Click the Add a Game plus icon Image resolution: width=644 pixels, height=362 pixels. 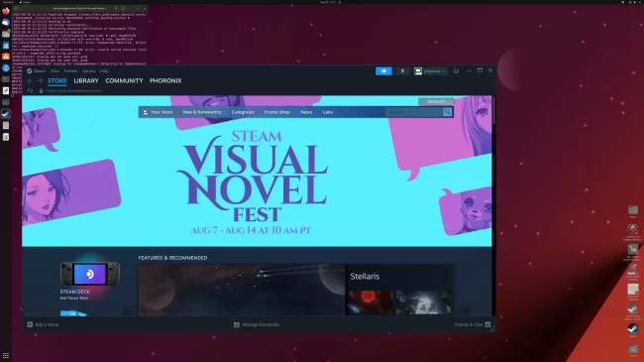(30, 324)
